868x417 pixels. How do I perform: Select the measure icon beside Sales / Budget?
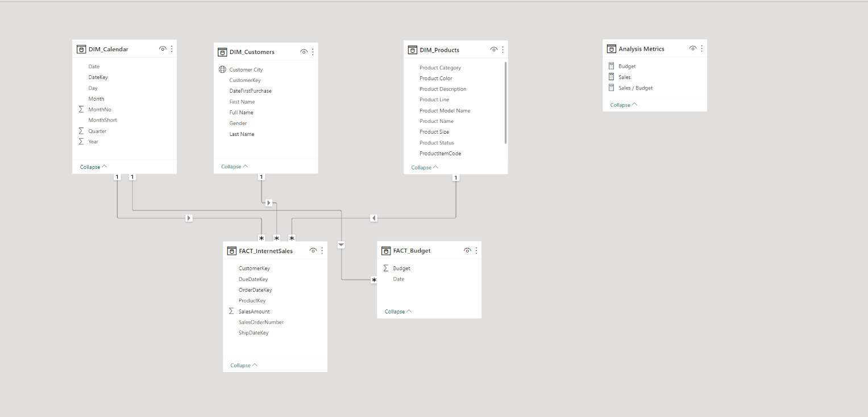click(x=611, y=88)
